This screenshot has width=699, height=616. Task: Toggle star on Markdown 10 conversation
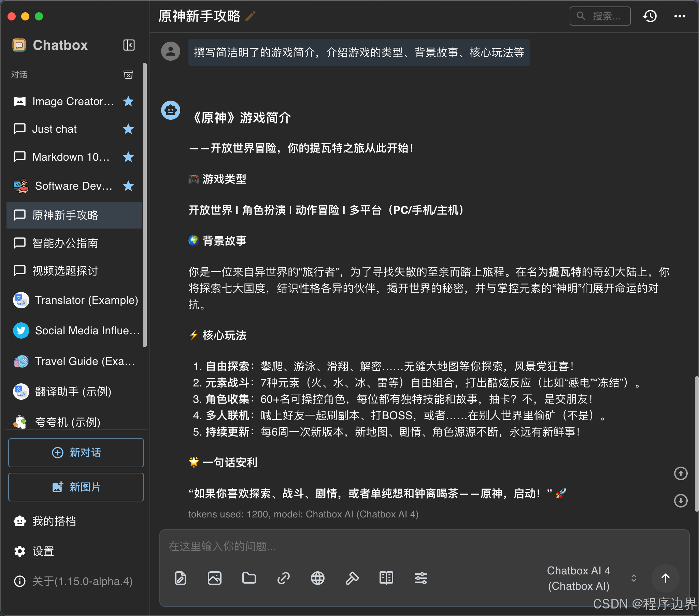click(x=128, y=157)
